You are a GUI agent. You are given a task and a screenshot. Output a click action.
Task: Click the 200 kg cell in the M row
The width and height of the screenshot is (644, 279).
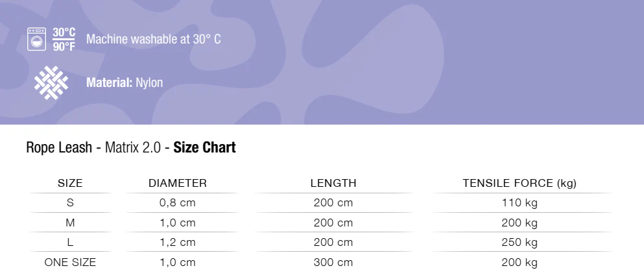point(519,223)
